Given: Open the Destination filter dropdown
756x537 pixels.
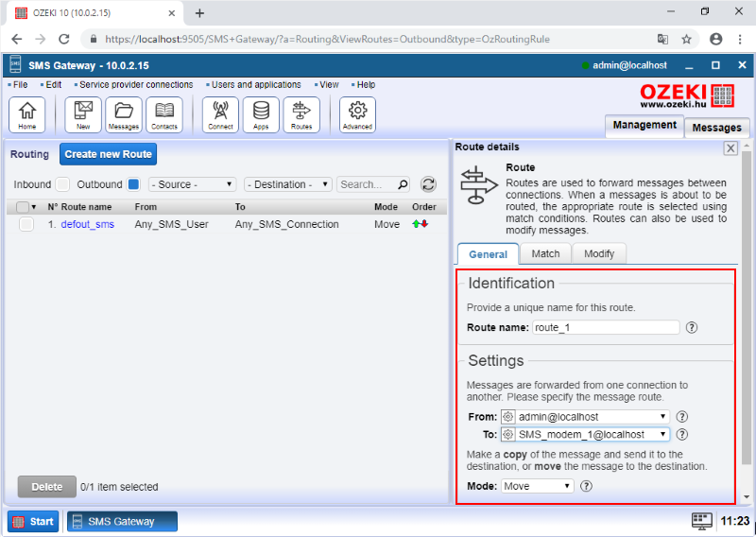Looking at the screenshot, I should (x=288, y=184).
